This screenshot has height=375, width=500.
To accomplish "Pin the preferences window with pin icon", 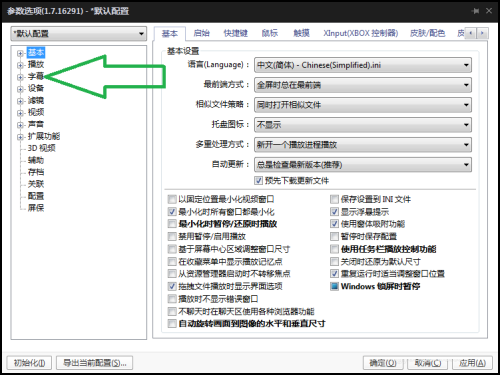I will 476,11.
